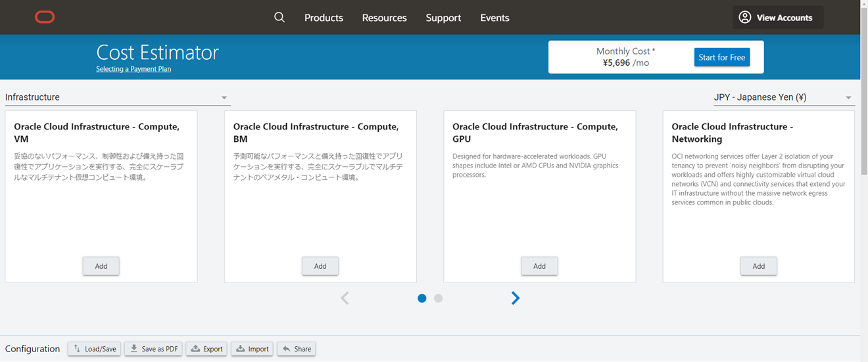Import a configuration file

tap(252, 349)
